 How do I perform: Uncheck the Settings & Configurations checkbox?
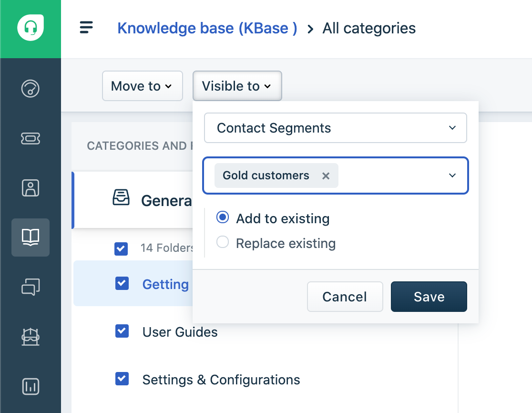click(122, 379)
